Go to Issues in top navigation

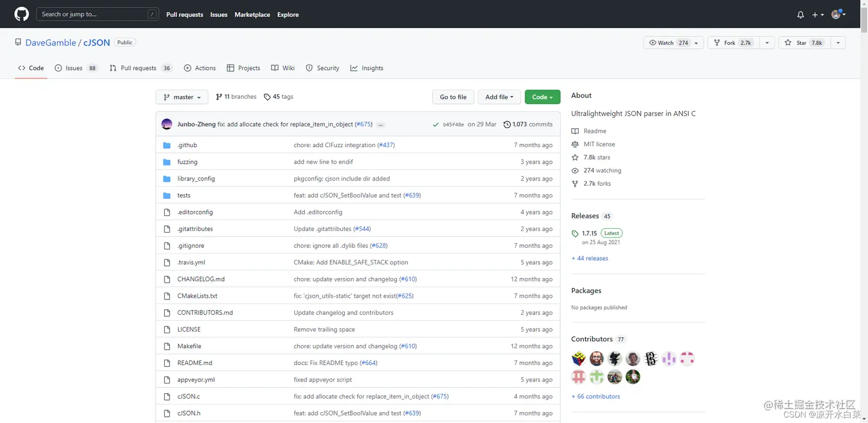(219, 14)
